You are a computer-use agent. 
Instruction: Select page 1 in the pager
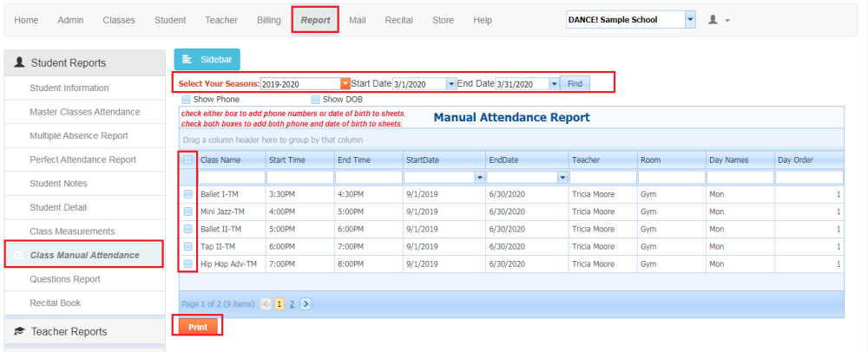point(279,303)
